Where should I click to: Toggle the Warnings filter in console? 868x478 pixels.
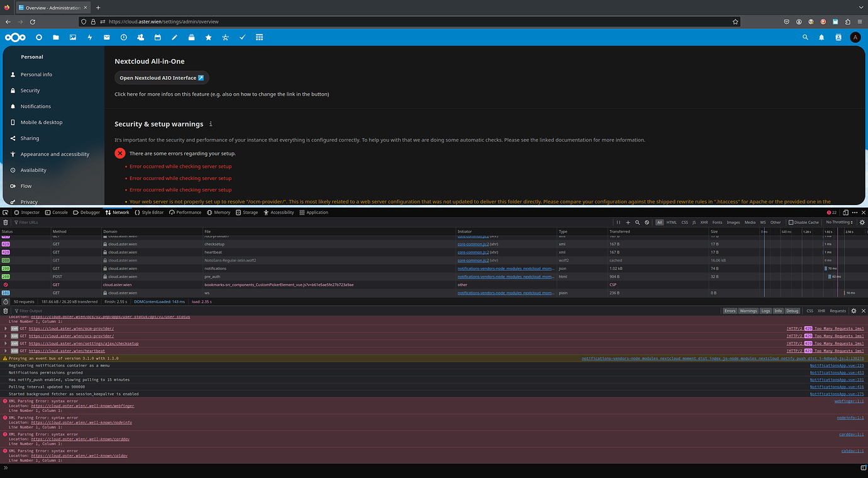(x=748, y=311)
